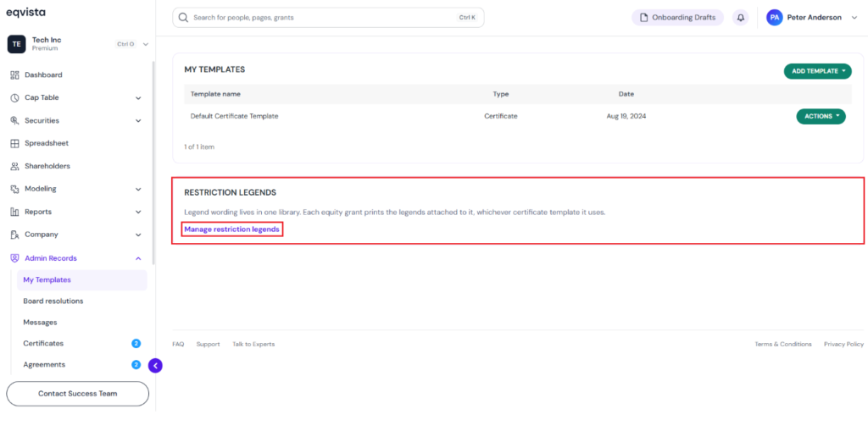Open the FAQ footer link
Image resolution: width=868 pixels, height=431 pixels.
click(x=178, y=344)
